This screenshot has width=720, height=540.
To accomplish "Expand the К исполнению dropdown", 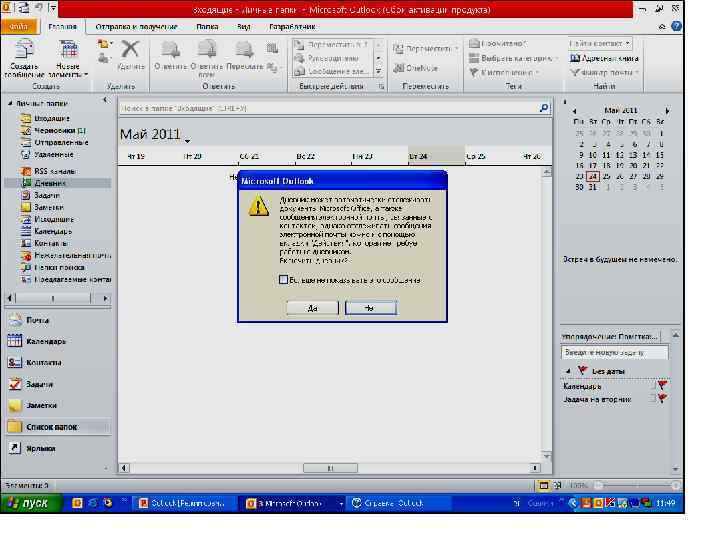I will tap(537, 73).
